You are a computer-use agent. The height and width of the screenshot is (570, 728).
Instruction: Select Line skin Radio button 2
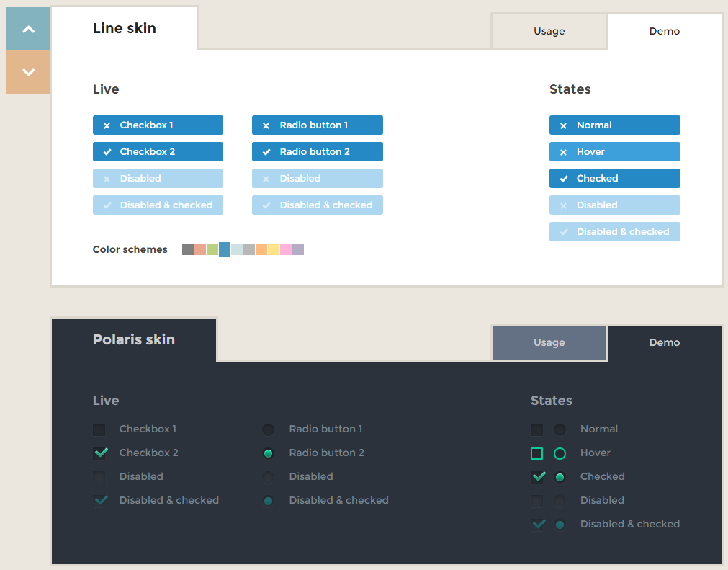318,151
